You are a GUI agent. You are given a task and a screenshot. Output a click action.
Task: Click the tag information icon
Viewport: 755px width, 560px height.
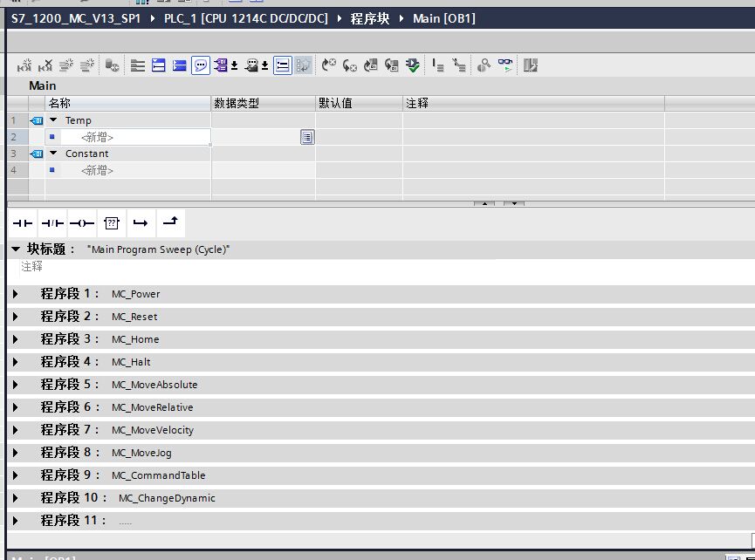(251, 65)
